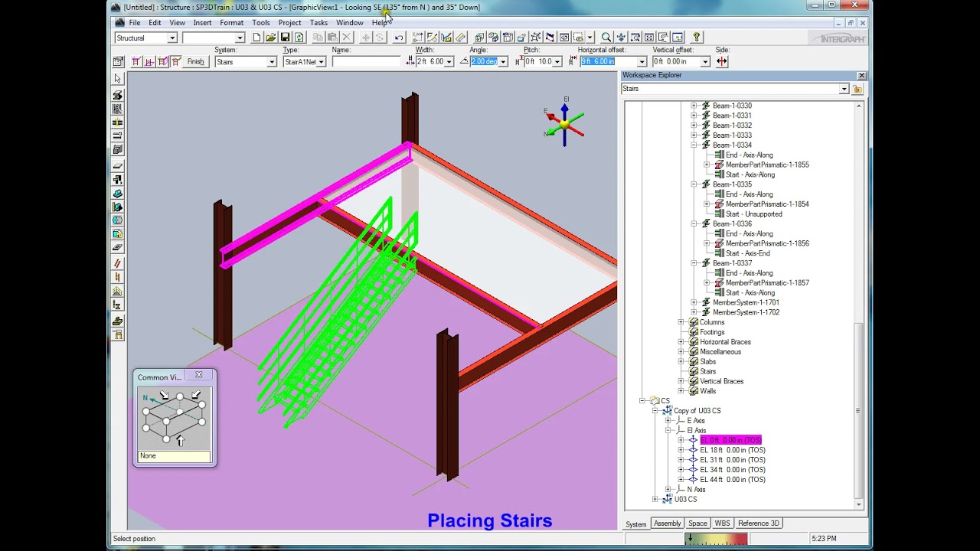
Task: Select the Place Wall tool
Action: click(117, 179)
